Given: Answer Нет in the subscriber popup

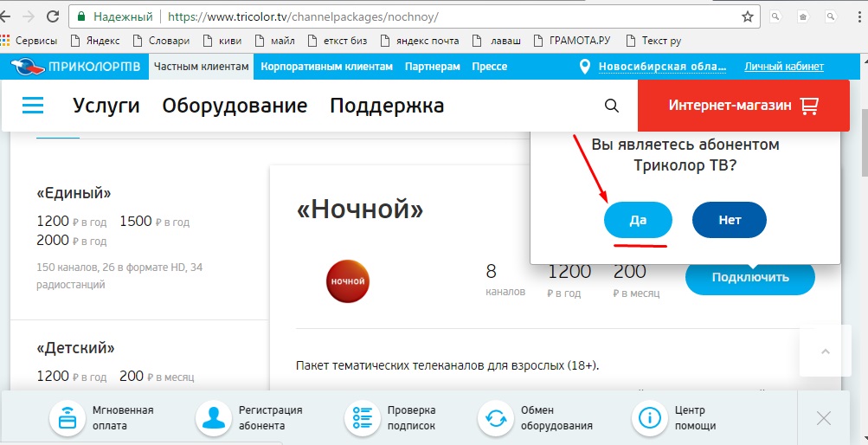Looking at the screenshot, I should [x=730, y=220].
